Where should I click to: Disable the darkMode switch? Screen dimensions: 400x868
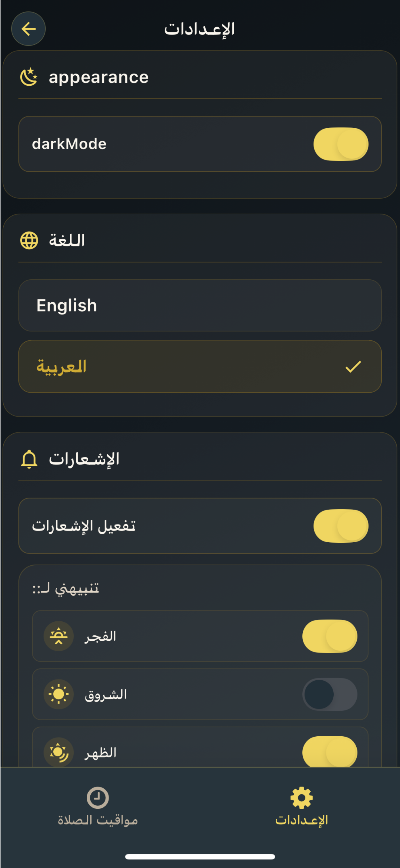[x=341, y=144]
